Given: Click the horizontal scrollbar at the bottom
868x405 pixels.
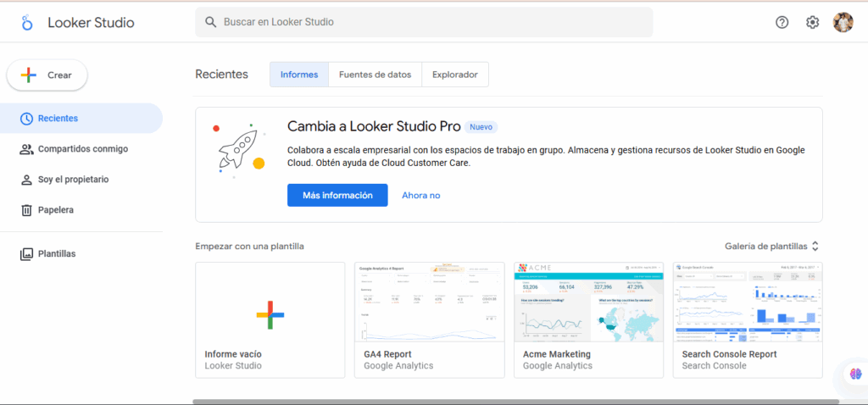Looking at the screenshot, I should click(x=516, y=401).
